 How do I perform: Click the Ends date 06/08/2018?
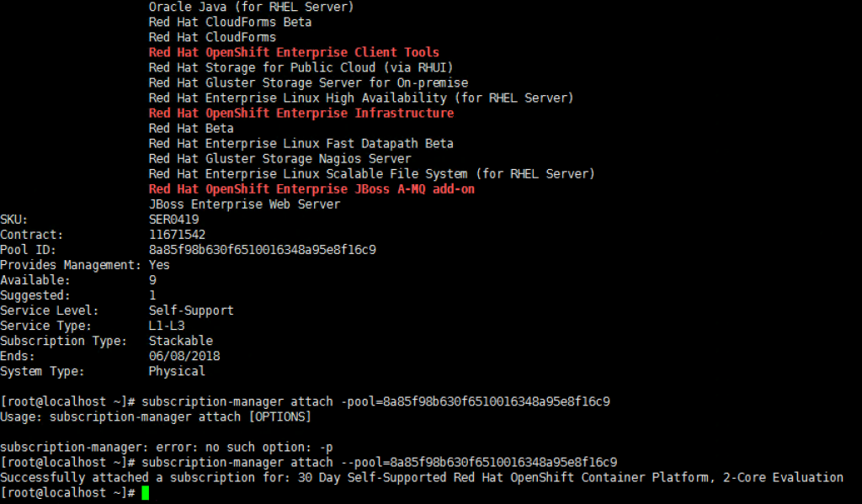click(184, 356)
